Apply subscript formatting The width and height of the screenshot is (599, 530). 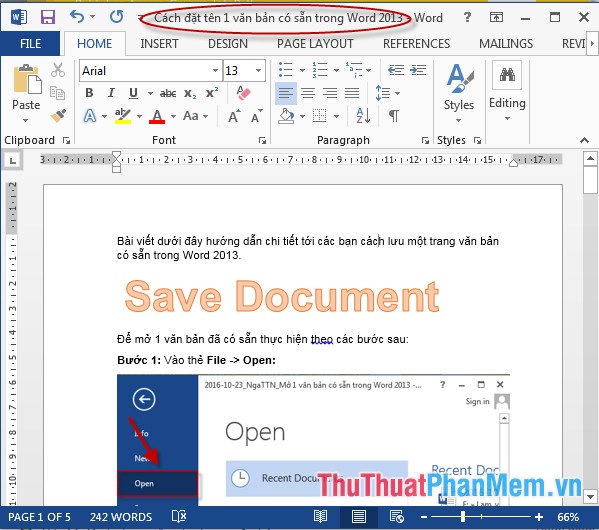pos(190,93)
